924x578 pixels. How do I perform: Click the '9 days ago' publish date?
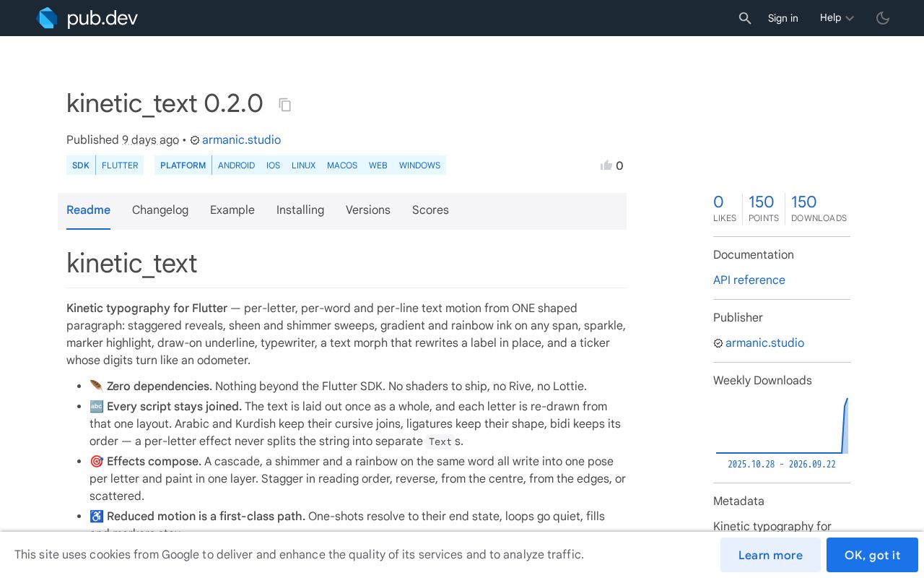[x=150, y=140]
